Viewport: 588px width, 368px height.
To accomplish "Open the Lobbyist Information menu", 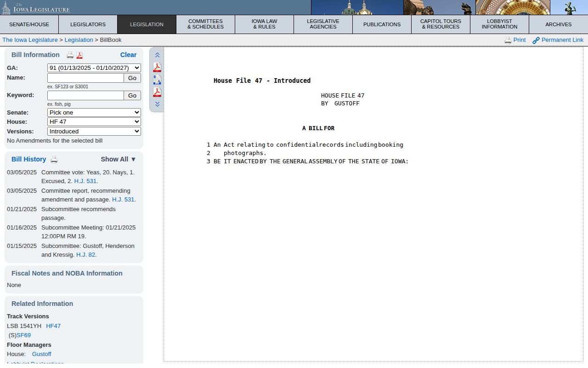I will [499, 24].
